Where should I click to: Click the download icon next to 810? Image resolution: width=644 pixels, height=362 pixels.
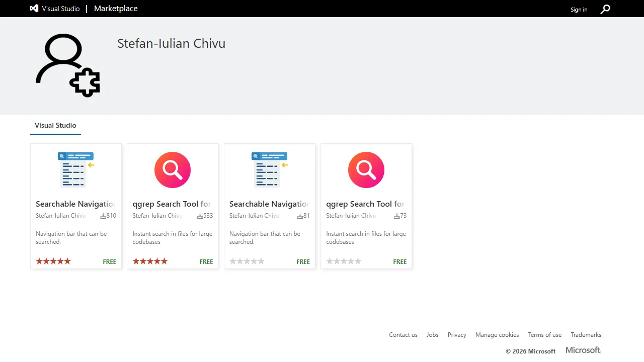point(103,215)
